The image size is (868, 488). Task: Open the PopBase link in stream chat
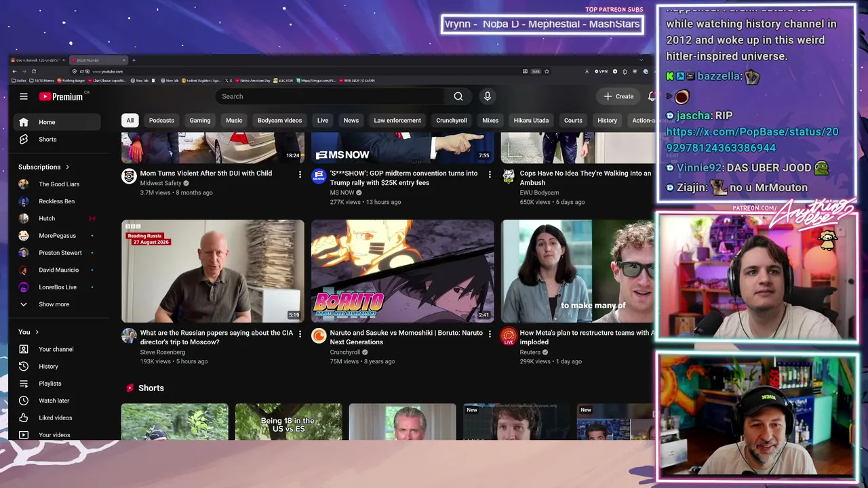(x=752, y=140)
